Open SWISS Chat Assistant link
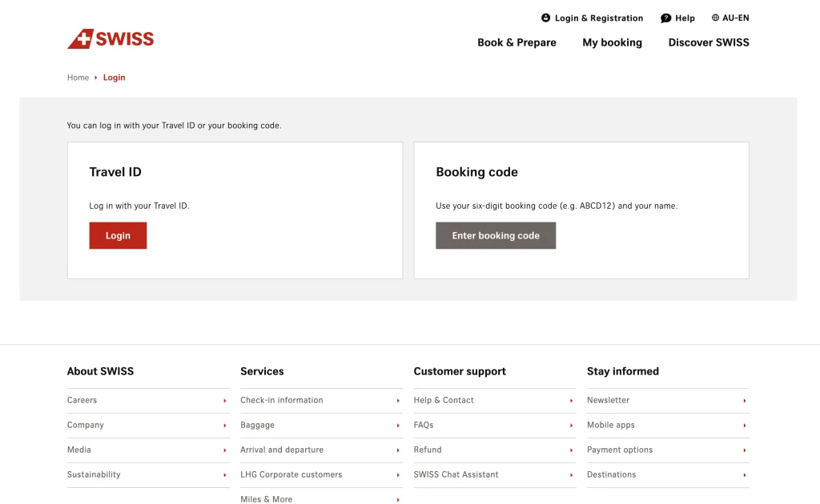 495,475
